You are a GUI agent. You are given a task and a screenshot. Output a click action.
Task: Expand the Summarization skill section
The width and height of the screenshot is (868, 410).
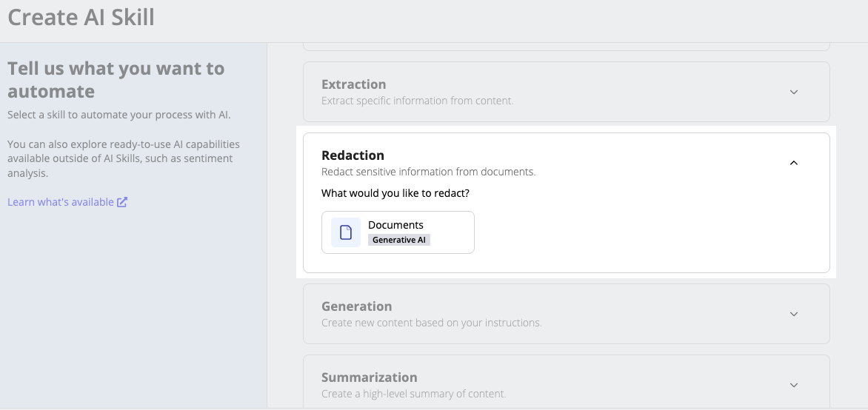coord(793,385)
